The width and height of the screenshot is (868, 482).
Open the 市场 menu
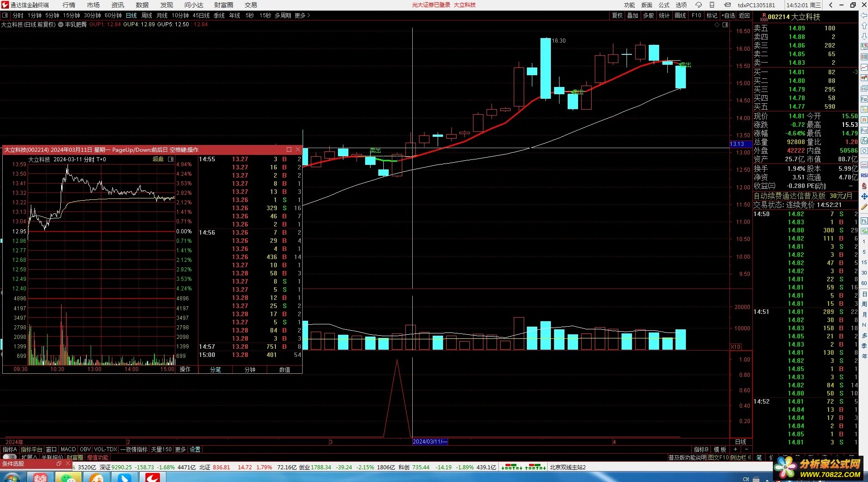point(93,5)
